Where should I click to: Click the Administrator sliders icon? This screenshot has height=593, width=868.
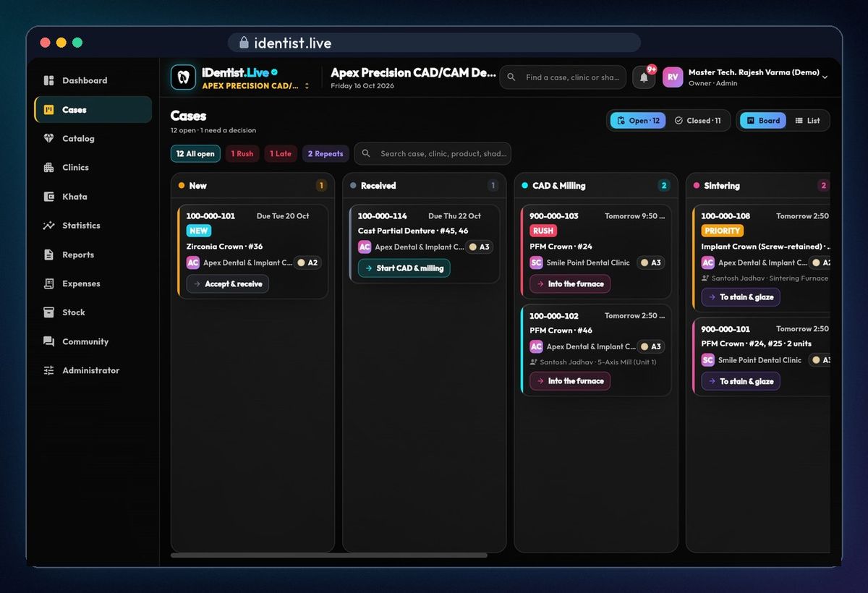[48, 370]
